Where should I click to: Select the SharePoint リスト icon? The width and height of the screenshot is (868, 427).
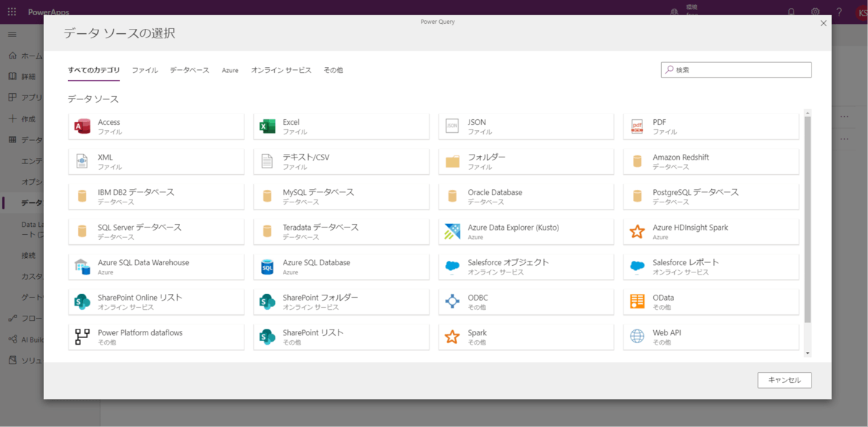(268, 337)
